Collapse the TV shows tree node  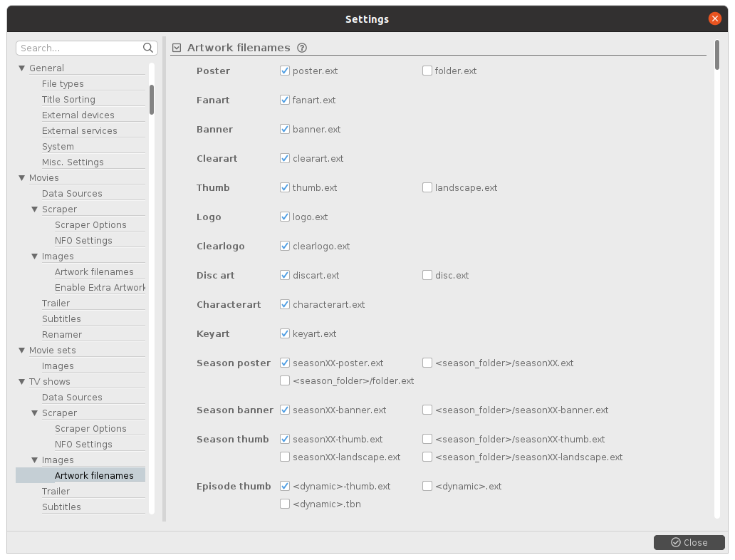22,382
